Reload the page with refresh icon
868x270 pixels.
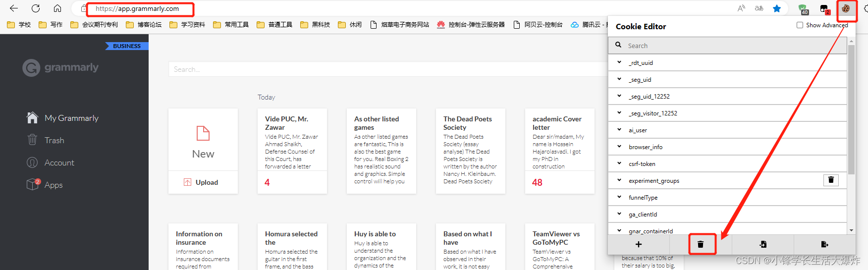36,8
